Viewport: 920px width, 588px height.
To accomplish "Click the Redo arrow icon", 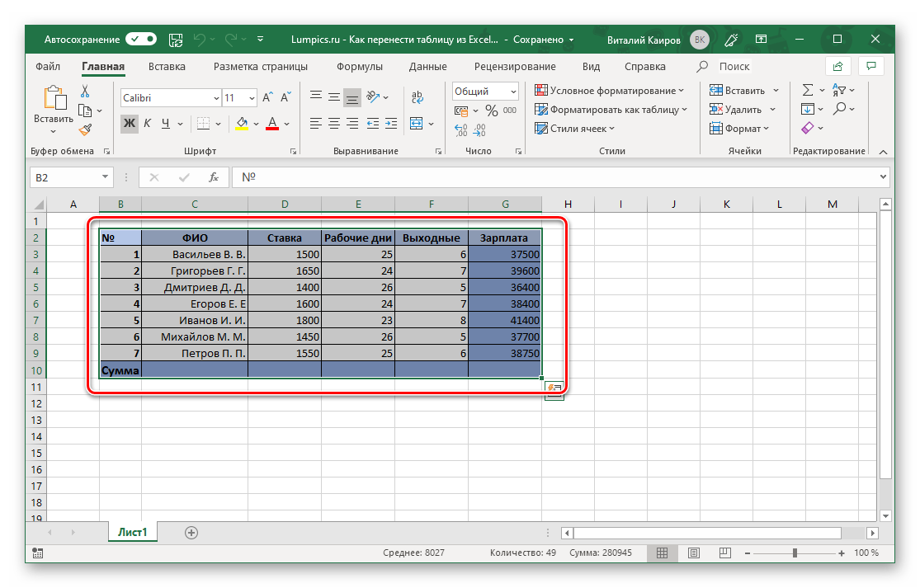I will coord(230,40).
